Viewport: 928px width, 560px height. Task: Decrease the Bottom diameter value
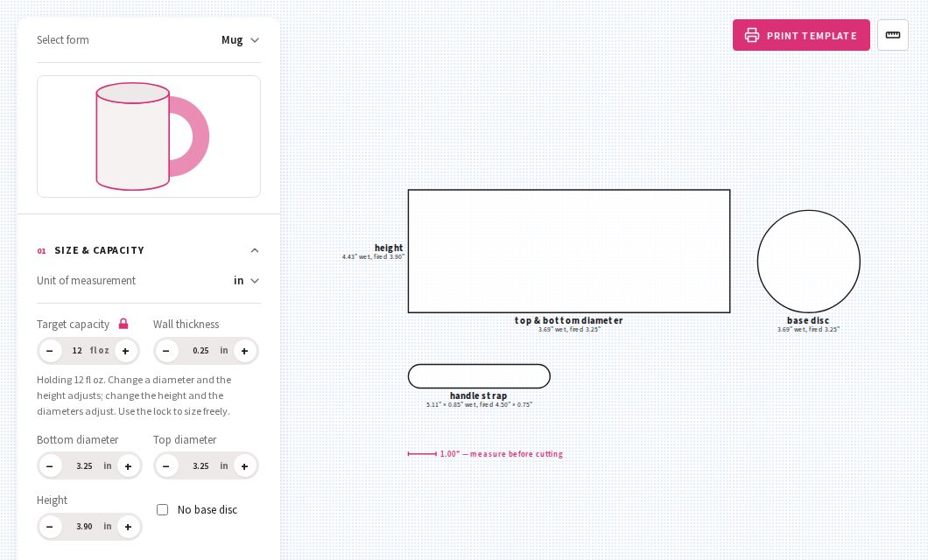click(x=50, y=466)
